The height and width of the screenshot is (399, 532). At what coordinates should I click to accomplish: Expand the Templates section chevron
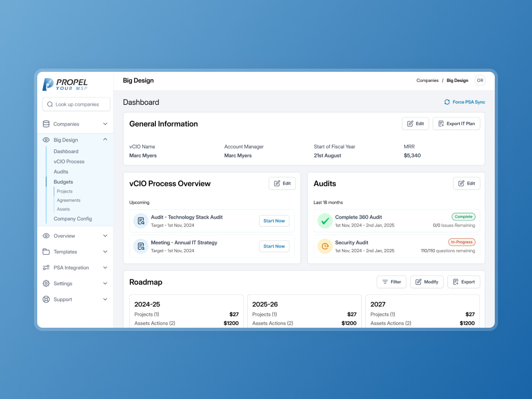click(105, 252)
